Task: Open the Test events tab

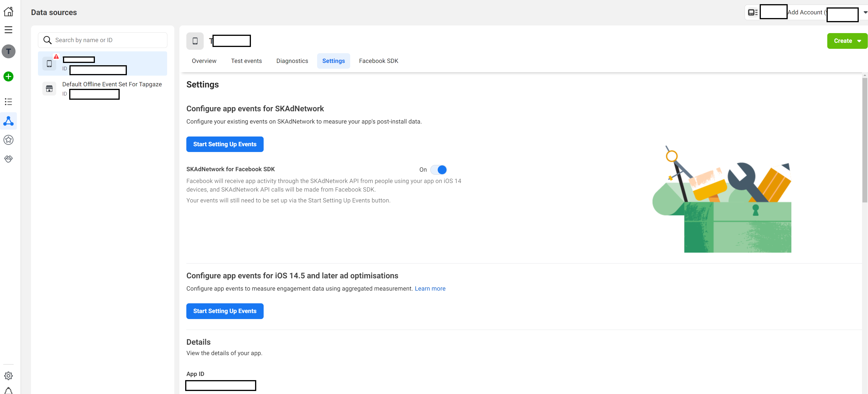Action: (246, 61)
